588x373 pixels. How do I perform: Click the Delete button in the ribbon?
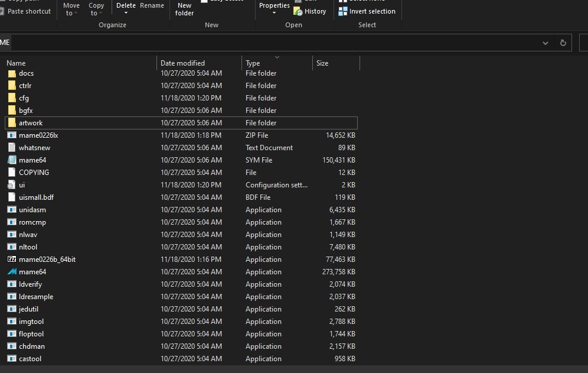pos(126,5)
